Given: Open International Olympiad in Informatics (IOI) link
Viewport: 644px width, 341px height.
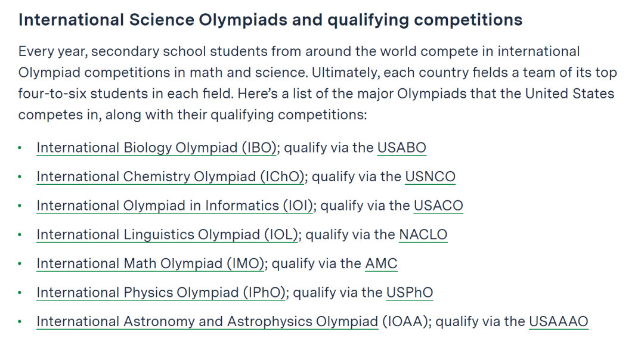Looking at the screenshot, I should tap(175, 206).
